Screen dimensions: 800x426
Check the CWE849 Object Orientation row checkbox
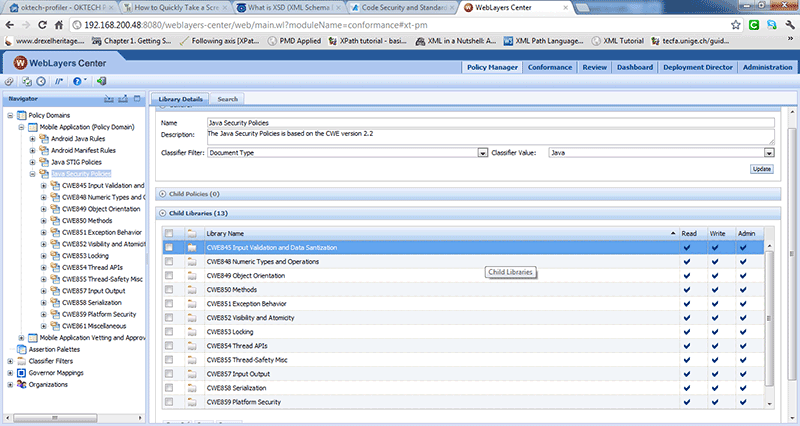click(x=169, y=275)
